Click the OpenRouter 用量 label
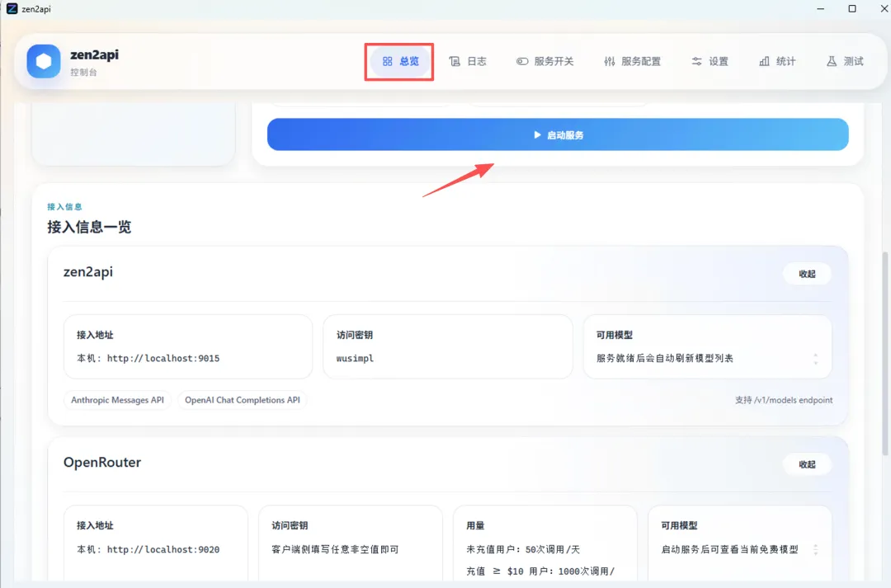This screenshot has height=588, width=891. pos(476,525)
